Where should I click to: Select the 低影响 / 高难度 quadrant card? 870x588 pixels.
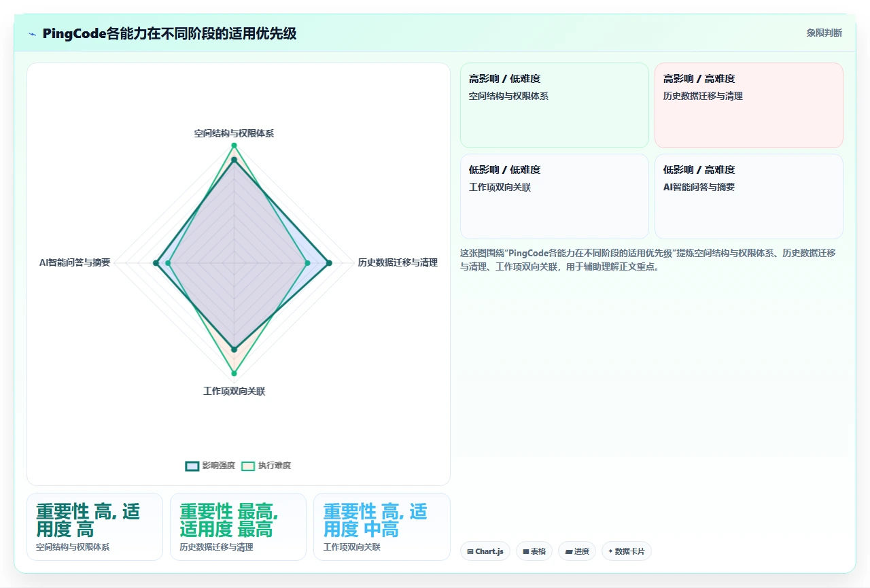click(749, 196)
